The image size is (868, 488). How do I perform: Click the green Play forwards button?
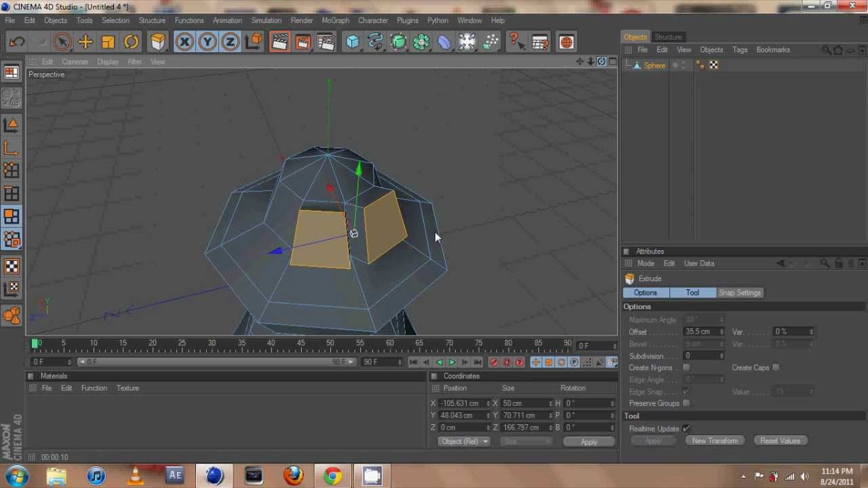point(452,363)
